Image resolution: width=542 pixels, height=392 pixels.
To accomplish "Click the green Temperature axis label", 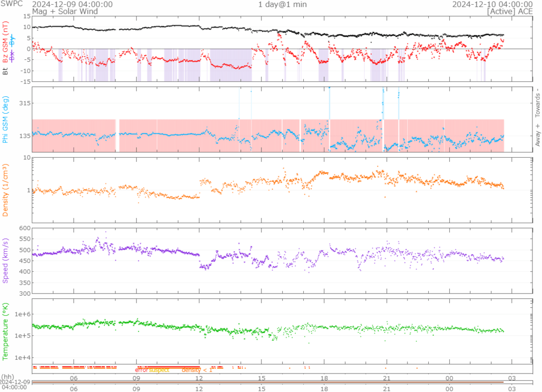I will coord(6,330).
